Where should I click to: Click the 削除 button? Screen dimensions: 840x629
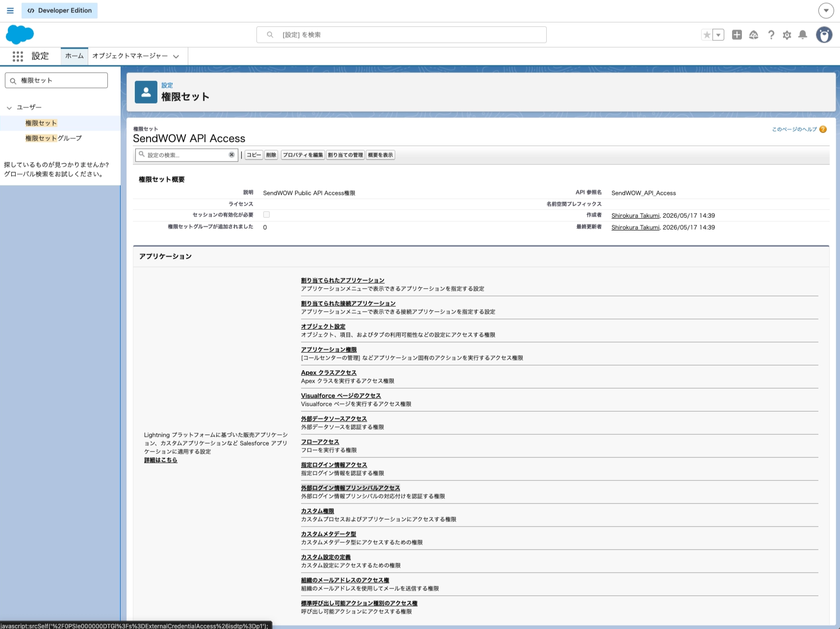pos(271,155)
